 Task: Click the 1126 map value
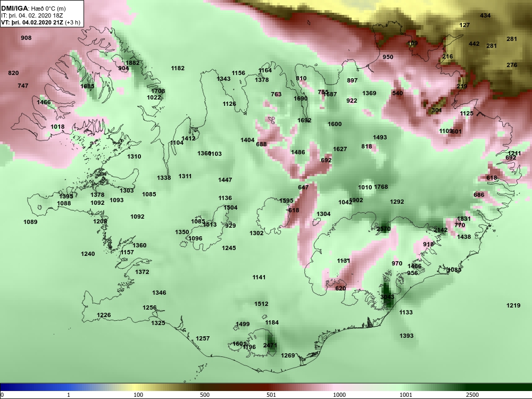click(229, 104)
